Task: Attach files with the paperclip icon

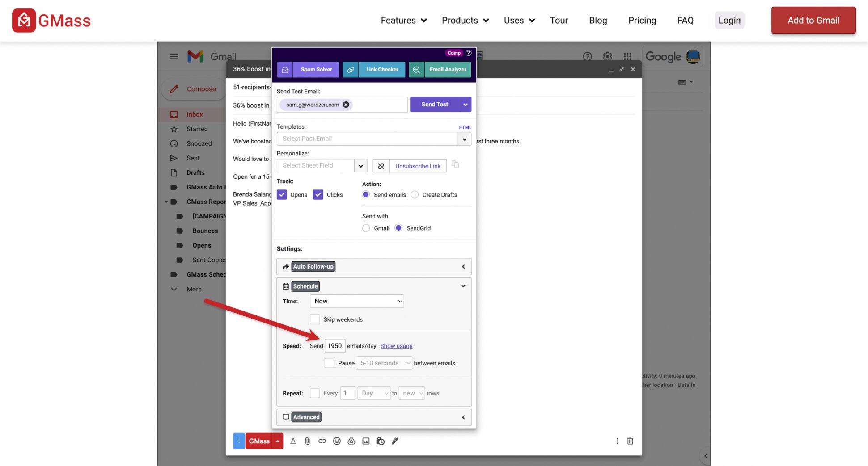Action: tap(307, 441)
